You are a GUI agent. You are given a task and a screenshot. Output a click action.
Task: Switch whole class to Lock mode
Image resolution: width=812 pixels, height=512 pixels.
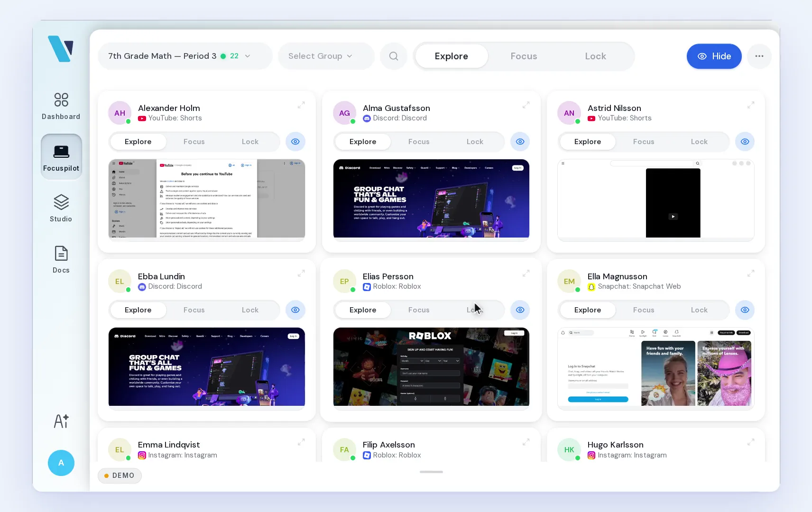pyautogui.click(x=596, y=56)
